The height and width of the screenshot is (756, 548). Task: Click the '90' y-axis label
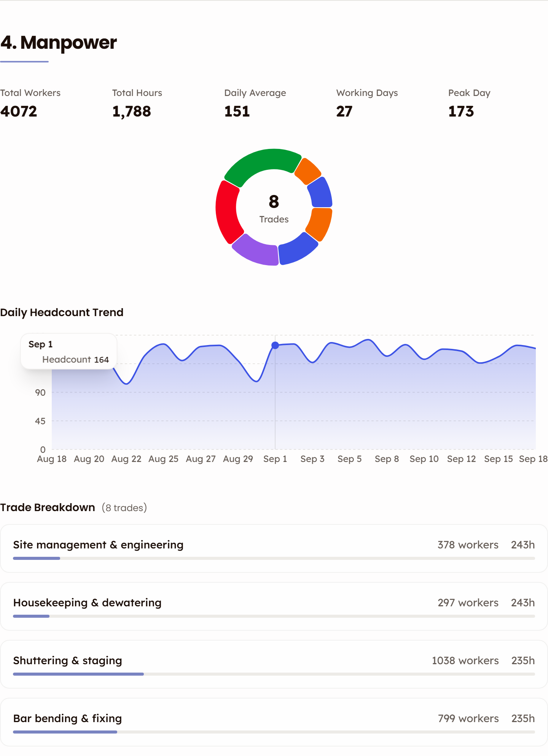pyautogui.click(x=40, y=393)
